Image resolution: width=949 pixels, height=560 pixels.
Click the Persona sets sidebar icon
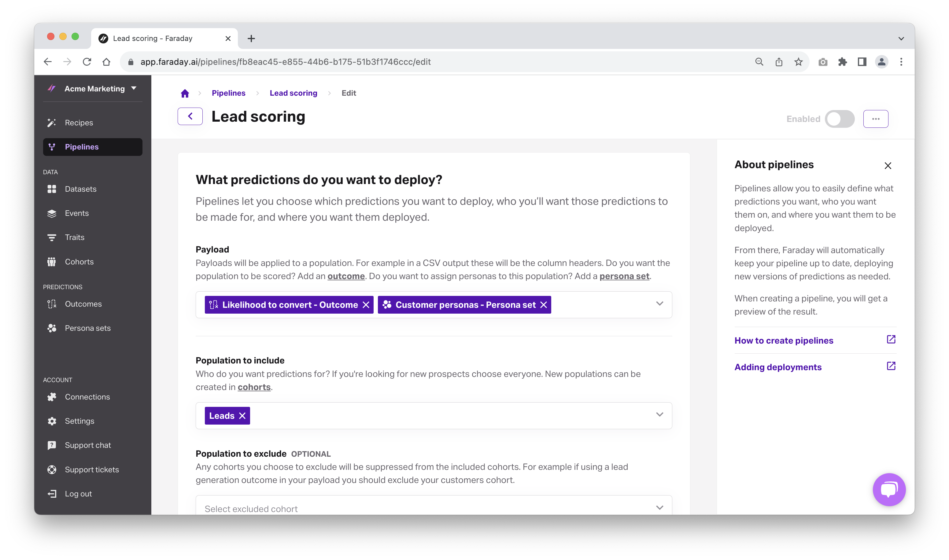pyautogui.click(x=52, y=328)
